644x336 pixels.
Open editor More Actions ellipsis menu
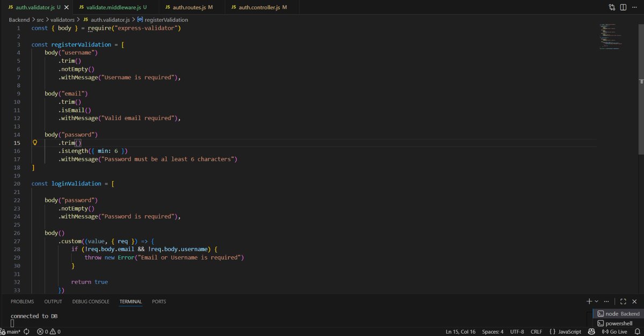point(635,8)
